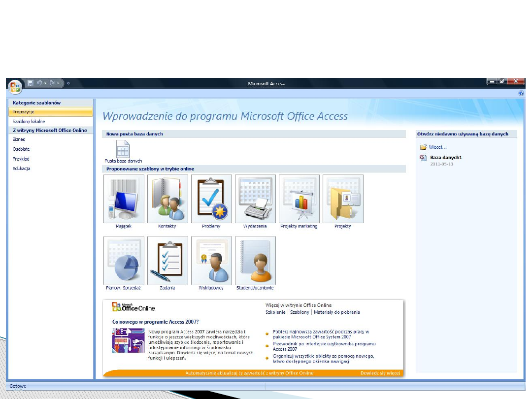Screen dimensions: 532x399
Task: Open the round Office button menu
Action: pyautogui.click(x=15, y=87)
